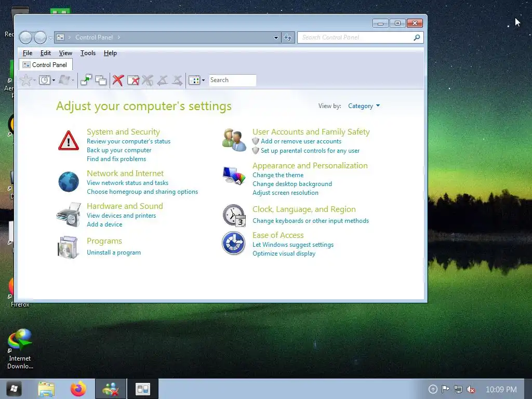Open the Hardware and Sound printer icon
The height and width of the screenshot is (399, 532).
(69, 215)
